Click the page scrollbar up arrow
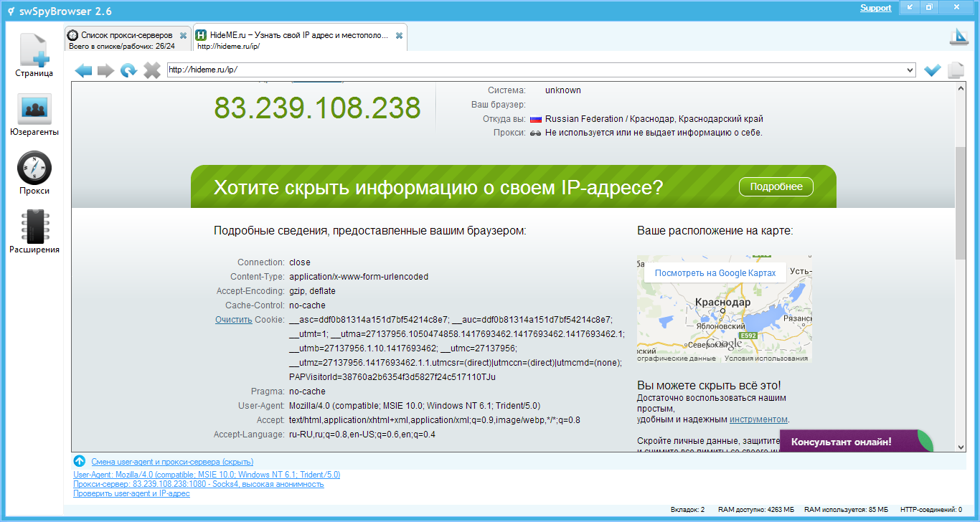Viewport: 980px width, 522px height. (961, 87)
